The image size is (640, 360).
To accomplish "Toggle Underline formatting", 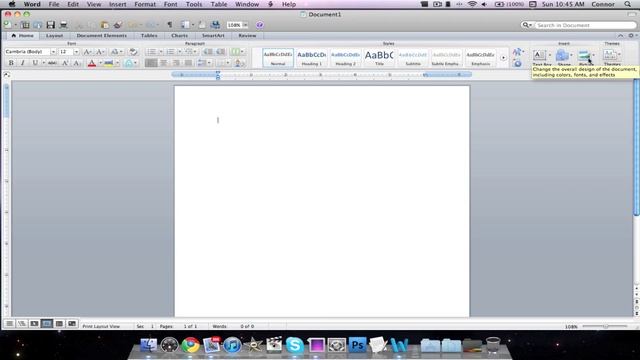I will pos(35,63).
